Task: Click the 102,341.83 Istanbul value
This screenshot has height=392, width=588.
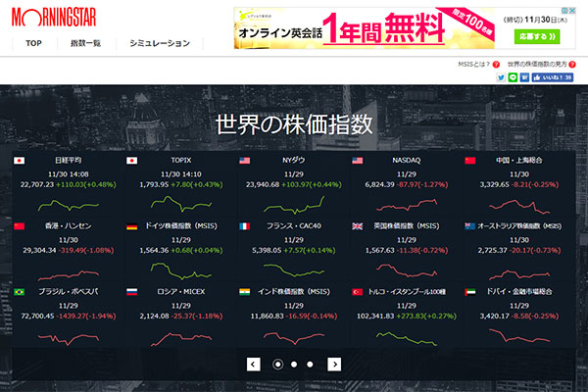Action: point(375,317)
